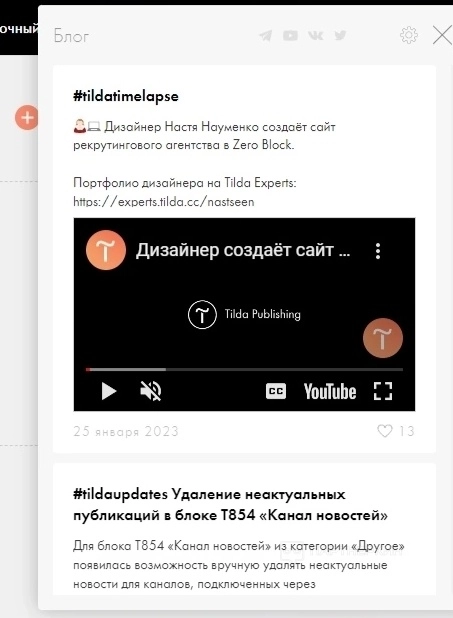The image size is (453, 618).
Task: Click the orange plus add-block button
Action: 27,117
